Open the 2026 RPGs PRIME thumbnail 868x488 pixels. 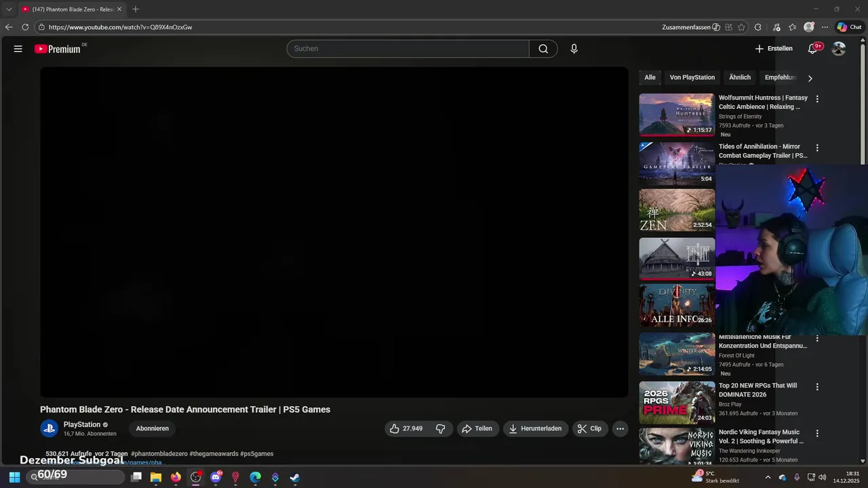pyautogui.click(x=677, y=403)
